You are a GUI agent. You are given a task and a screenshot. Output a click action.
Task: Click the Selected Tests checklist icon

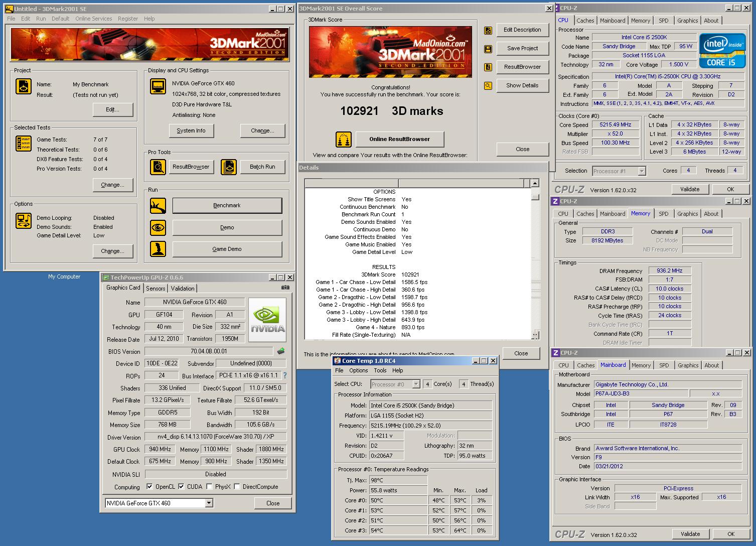(x=24, y=144)
